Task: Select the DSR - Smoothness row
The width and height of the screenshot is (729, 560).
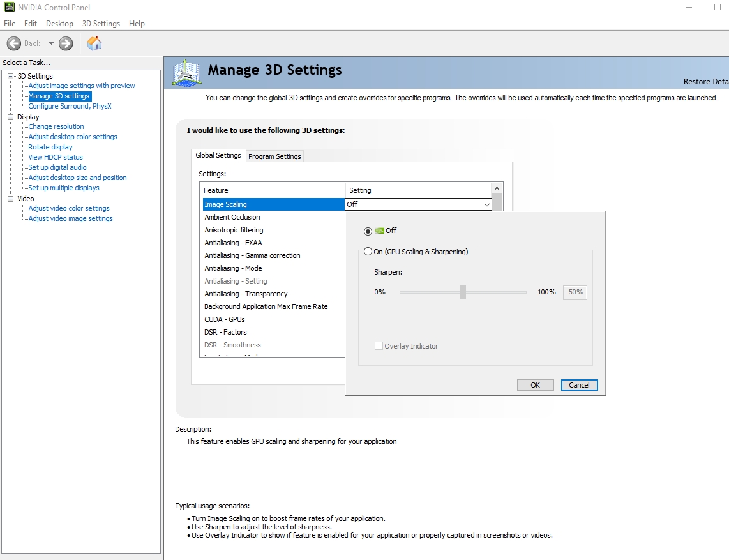Action: [x=274, y=345]
